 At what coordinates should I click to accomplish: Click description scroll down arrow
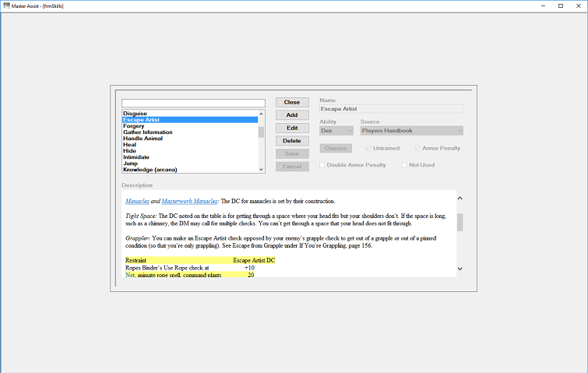tap(459, 269)
